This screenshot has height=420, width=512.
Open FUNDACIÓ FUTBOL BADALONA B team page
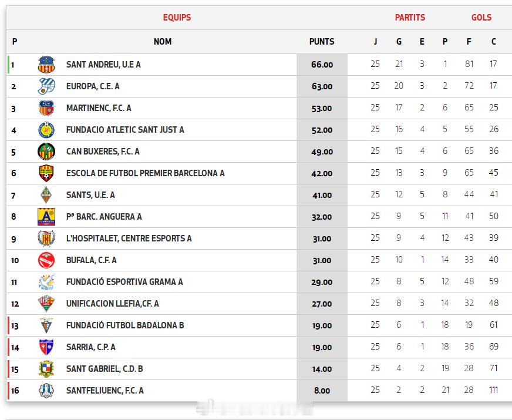[x=125, y=325]
